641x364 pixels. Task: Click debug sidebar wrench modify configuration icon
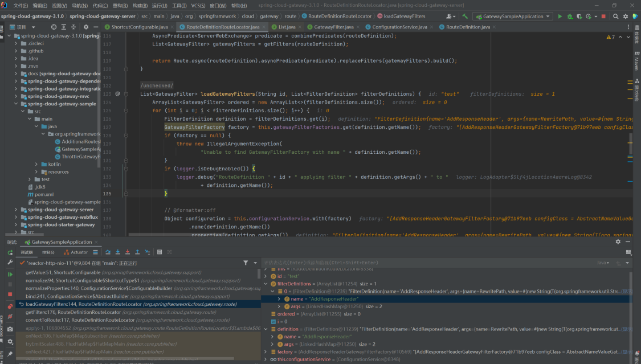pos(10,262)
